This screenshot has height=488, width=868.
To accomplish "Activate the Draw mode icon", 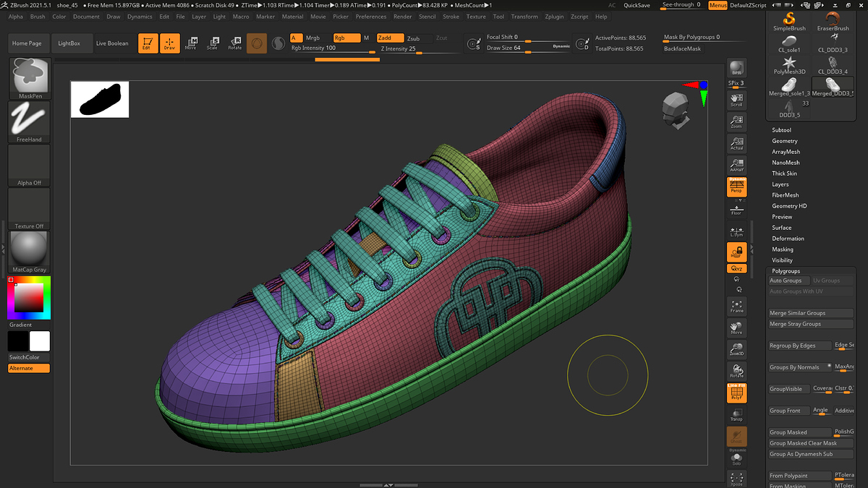I will (169, 43).
